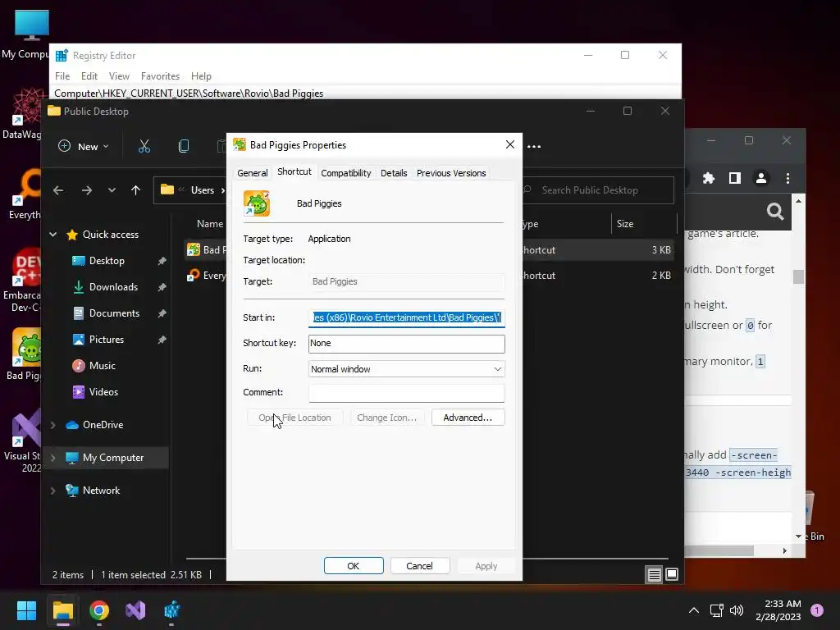This screenshot has height=630, width=840.
Task: Go back with the File Explorer back arrow
Action: (58, 190)
